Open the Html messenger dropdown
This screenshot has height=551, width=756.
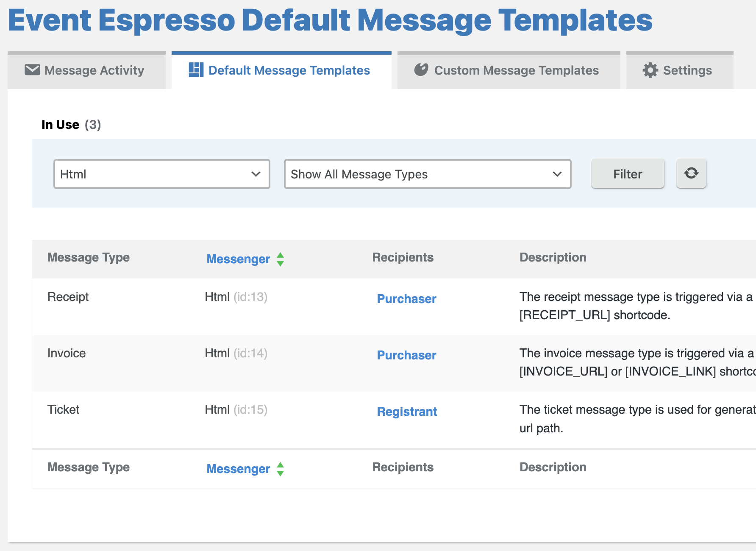(x=162, y=174)
